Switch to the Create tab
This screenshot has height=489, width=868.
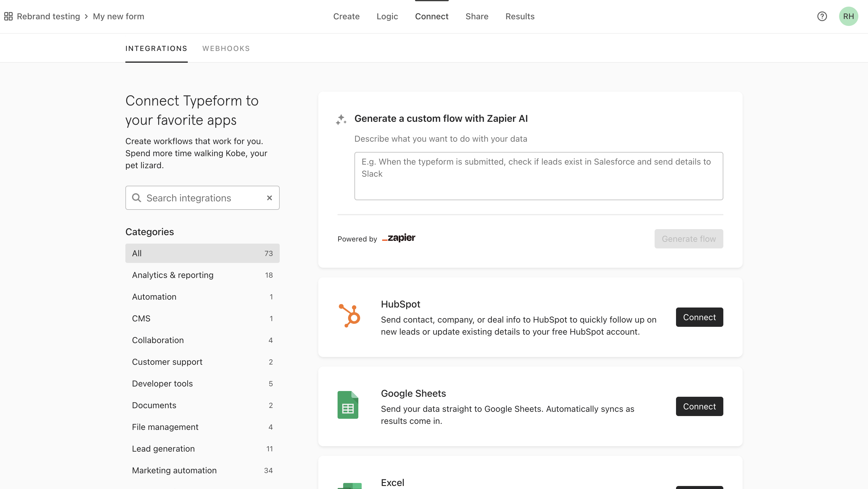(x=346, y=16)
